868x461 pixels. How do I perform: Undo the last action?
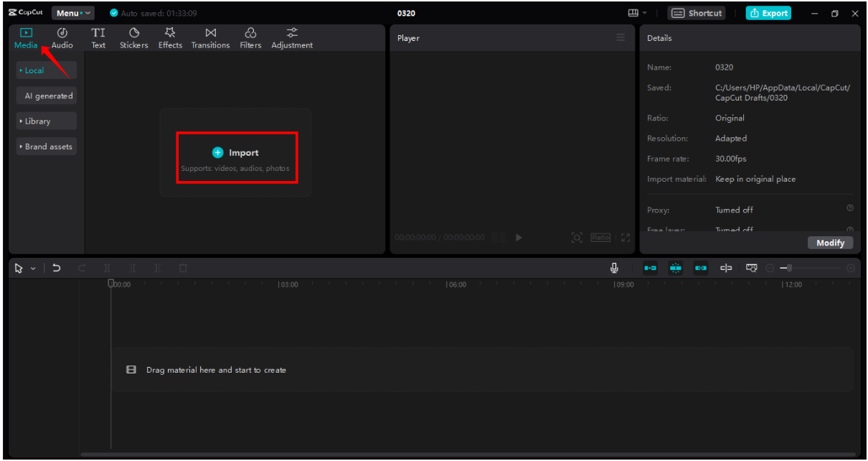click(57, 268)
